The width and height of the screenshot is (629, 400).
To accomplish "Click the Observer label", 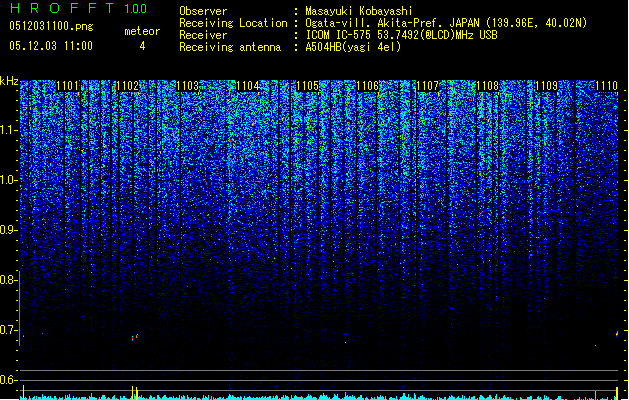I will [x=203, y=11].
